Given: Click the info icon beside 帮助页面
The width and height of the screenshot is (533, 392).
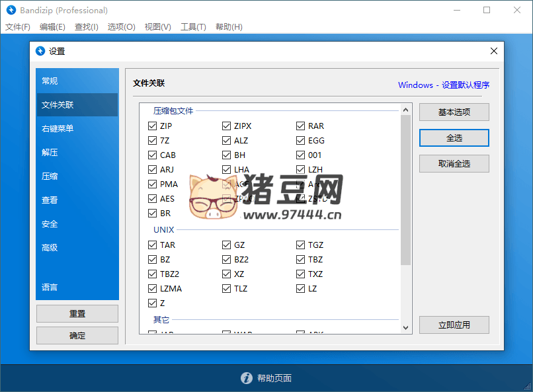Looking at the screenshot, I should [x=246, y=378].
